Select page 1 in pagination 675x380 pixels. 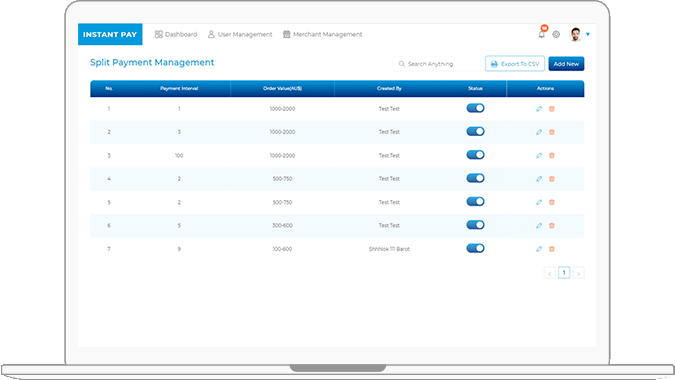(564, 272)
